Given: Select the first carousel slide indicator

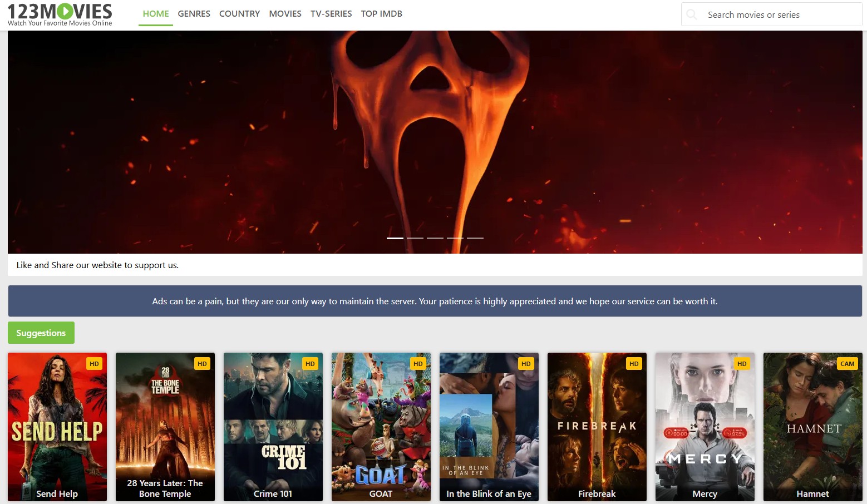Looking at the screenshot, I should tap(395, 238).
